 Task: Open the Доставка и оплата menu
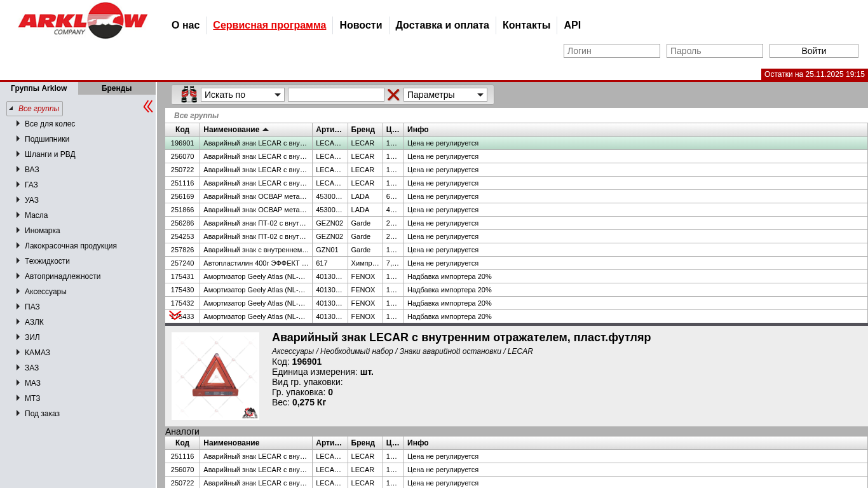442,25
